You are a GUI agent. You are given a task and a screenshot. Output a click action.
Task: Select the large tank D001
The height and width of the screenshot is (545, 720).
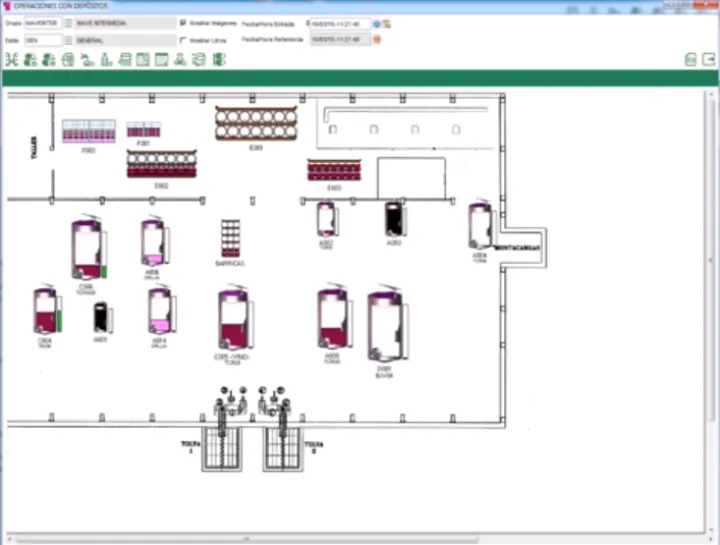(384, 327)
